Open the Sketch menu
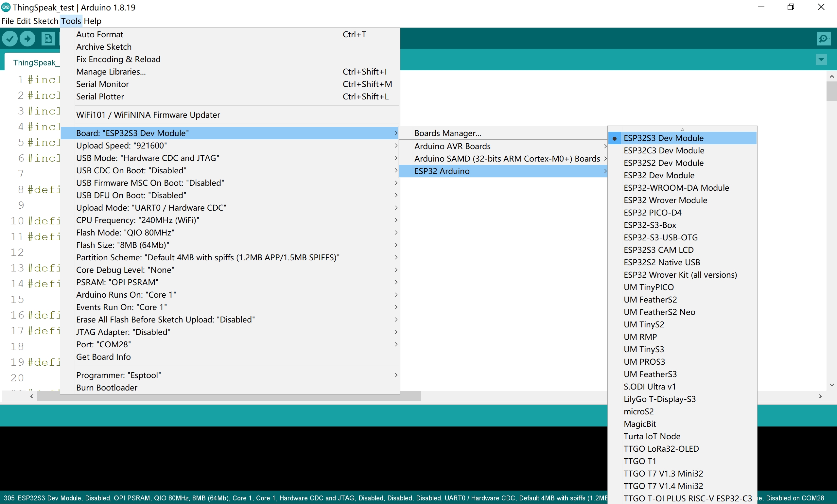Image resolution: width=837 pixels, height=504 pixels. (x=46, y=21)
